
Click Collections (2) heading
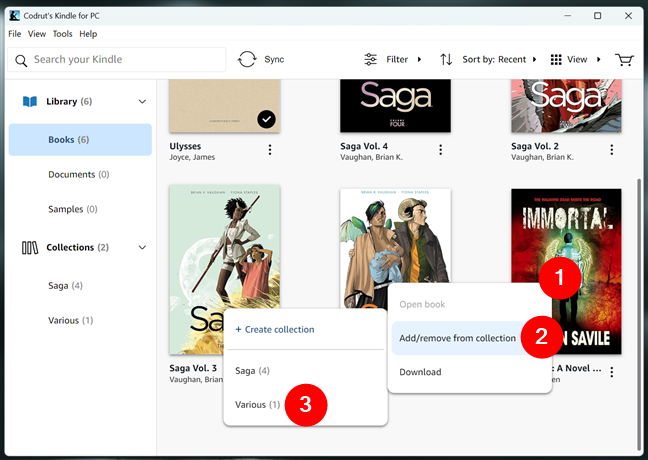77,248
